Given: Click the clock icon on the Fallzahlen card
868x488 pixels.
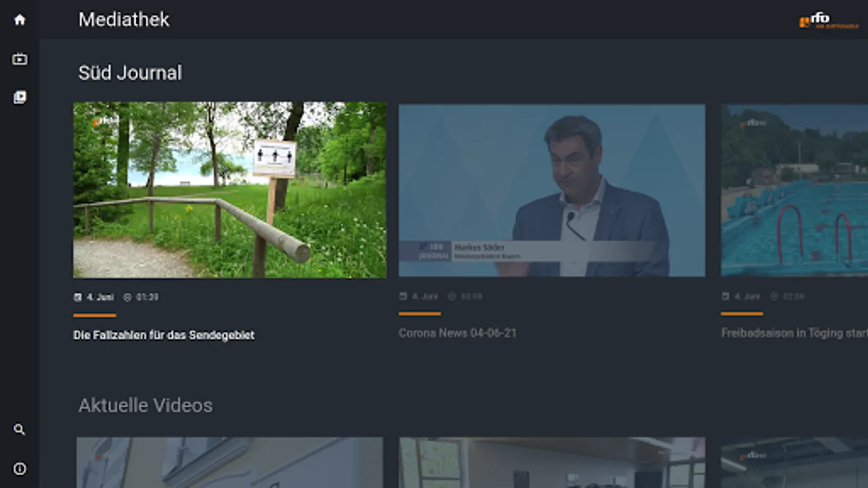Looking at the screenshot, I should pyautogui.click(x=127, y=297).
